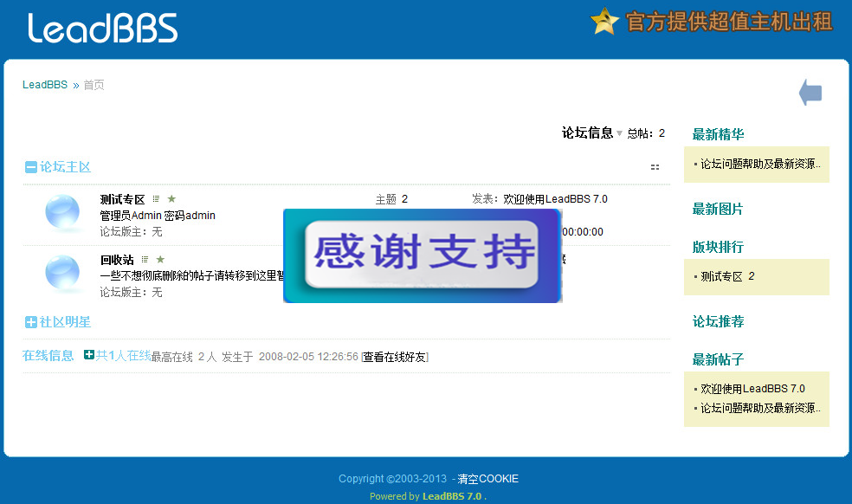Click the 感谢支持 popup banner
852x504 pixels.
tap(423, 255)
